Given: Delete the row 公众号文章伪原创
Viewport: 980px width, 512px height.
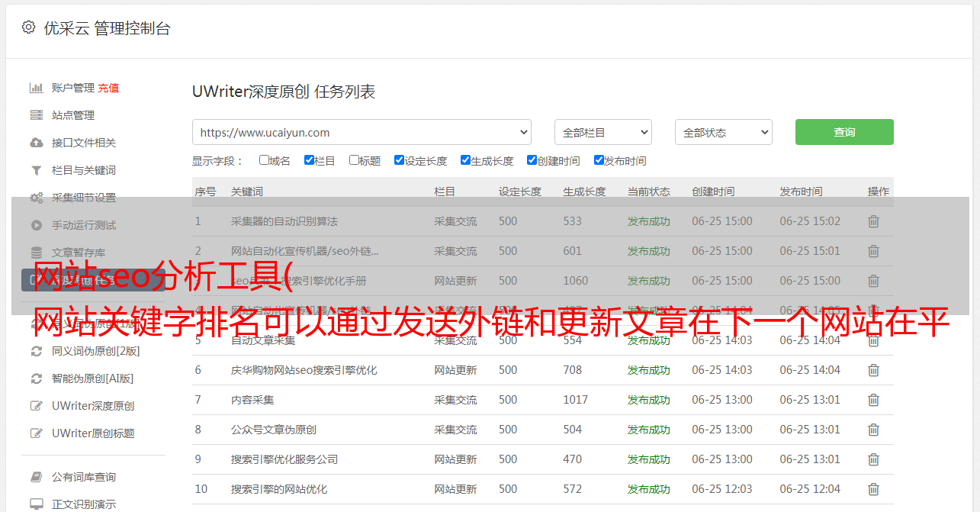Looking at the screenshot, I should tap(874, 430).
